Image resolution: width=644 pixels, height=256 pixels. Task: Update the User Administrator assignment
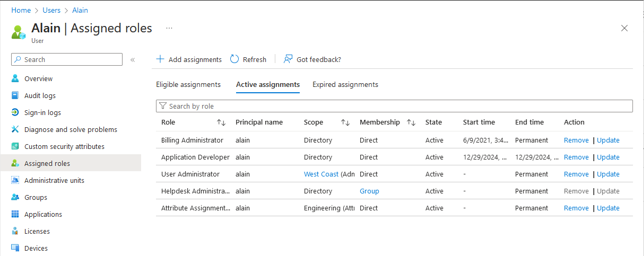point(608,174)
